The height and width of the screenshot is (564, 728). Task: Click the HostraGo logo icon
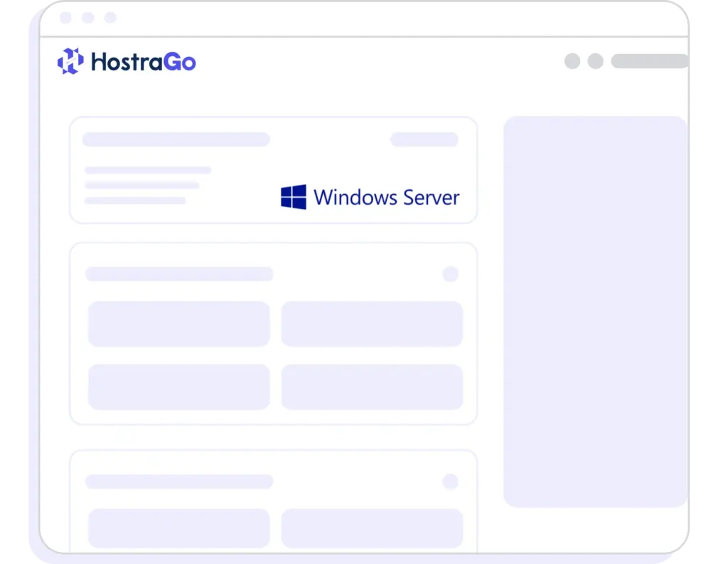click(70, 61)
